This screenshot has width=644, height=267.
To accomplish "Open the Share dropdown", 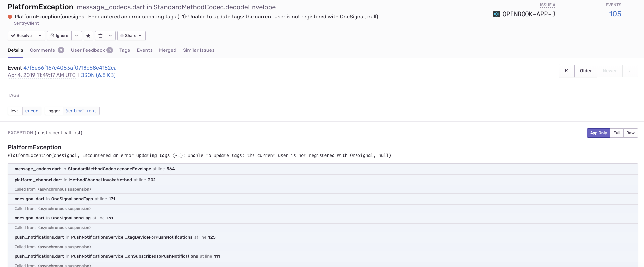I will pyautogui.click(x=131, y=36).
